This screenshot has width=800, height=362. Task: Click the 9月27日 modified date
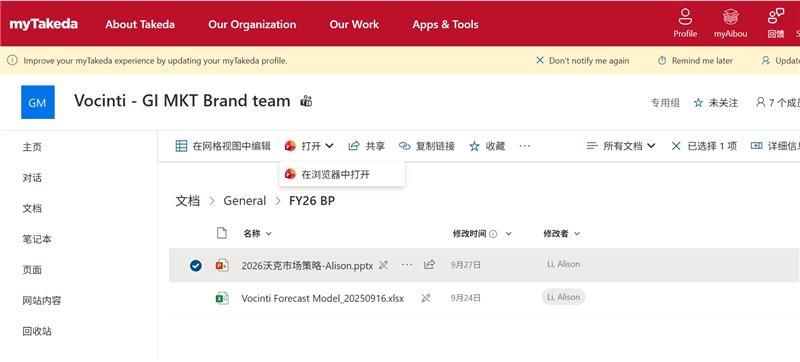tap(466, 265)
